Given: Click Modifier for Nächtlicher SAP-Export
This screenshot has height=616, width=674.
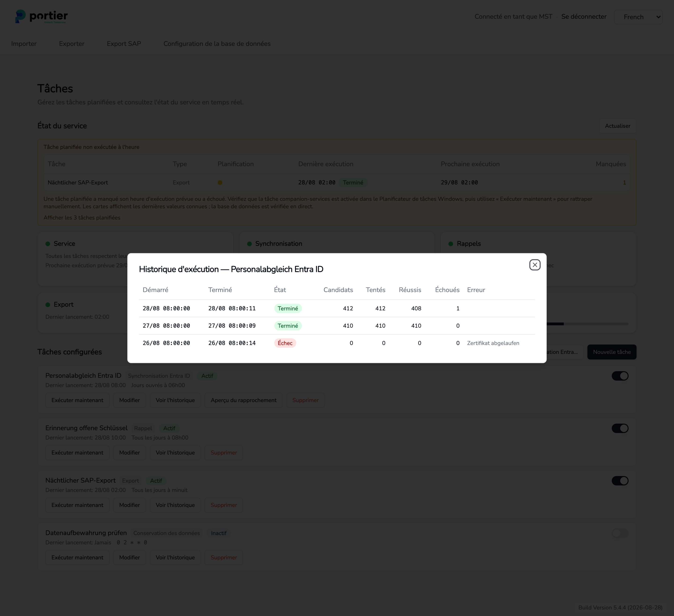Looking at the screenshot, I should tap(129, 505).
